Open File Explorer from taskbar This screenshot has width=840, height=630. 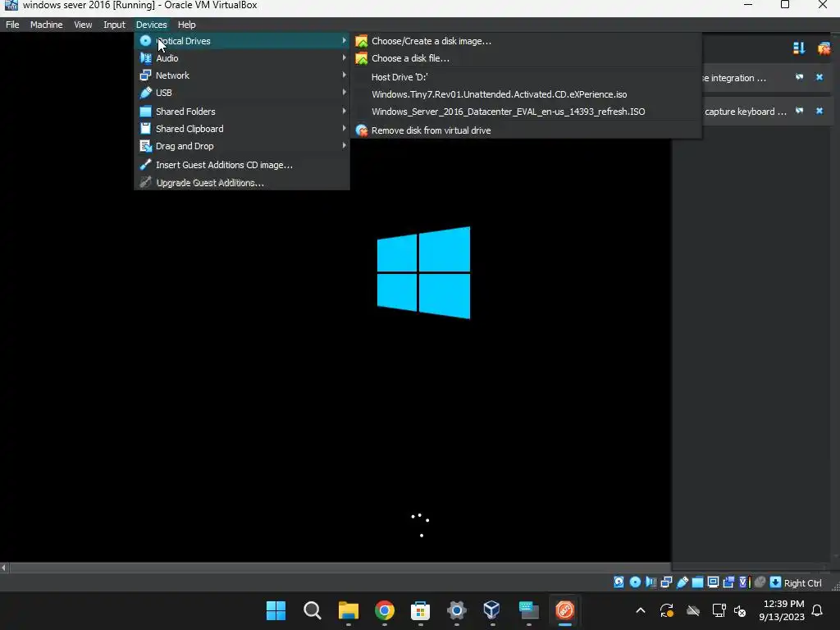click(348, 610)
